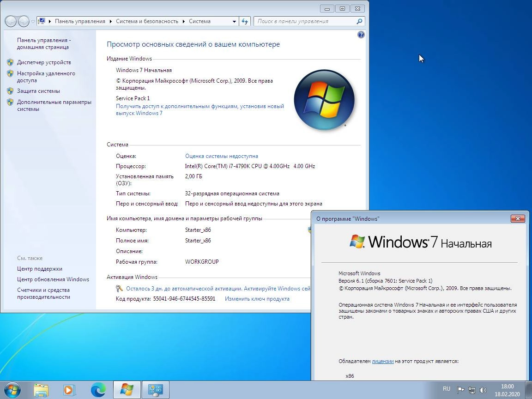Click the refresh button in address bar
Image resolution: width=532 pixels, height=399 pixels.
[245, 21]
